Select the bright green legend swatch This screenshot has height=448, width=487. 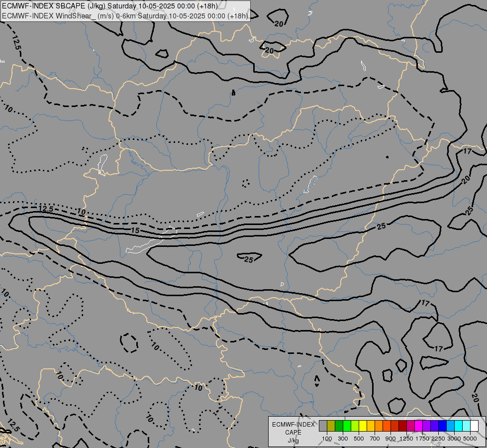347,426
